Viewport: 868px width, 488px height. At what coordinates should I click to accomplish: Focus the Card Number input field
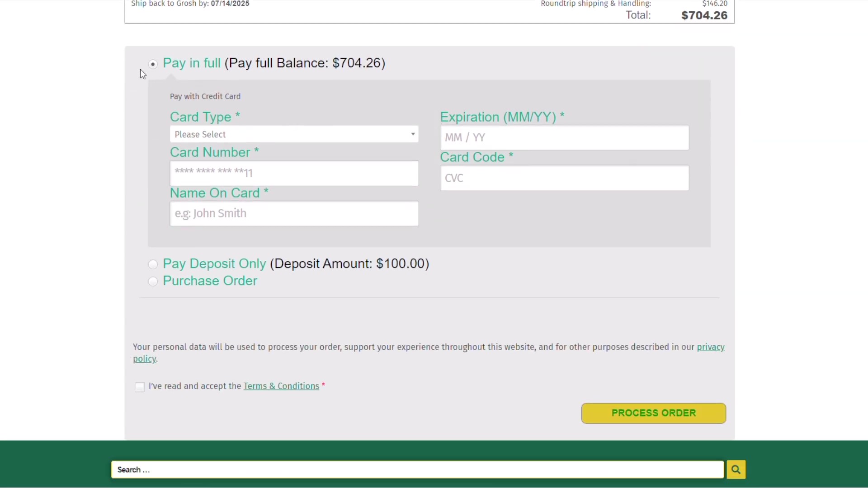[294, 173]
